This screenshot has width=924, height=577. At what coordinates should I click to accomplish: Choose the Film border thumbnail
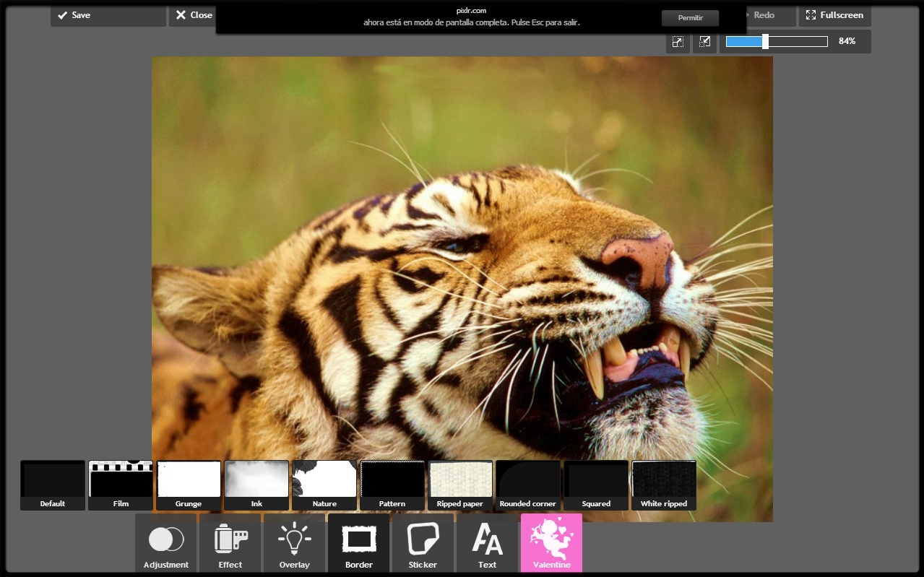121,485
